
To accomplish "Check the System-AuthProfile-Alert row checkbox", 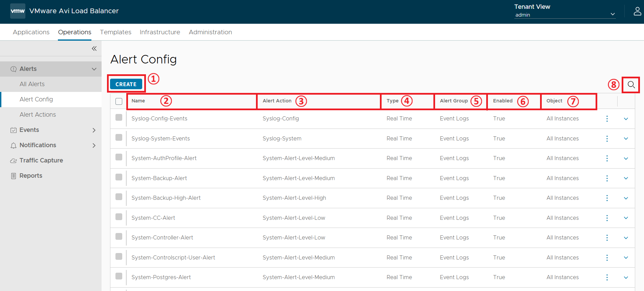I will [x=119, y=157].
